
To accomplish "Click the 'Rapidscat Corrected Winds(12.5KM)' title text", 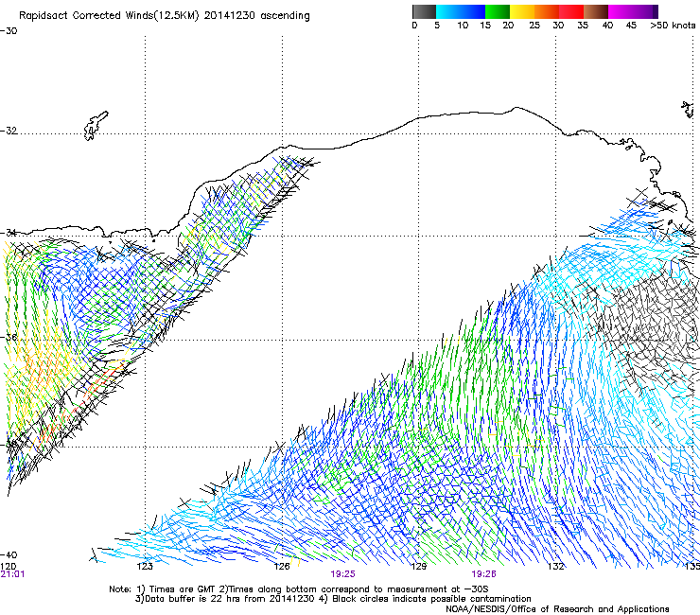I will click(x=109, y=15).
